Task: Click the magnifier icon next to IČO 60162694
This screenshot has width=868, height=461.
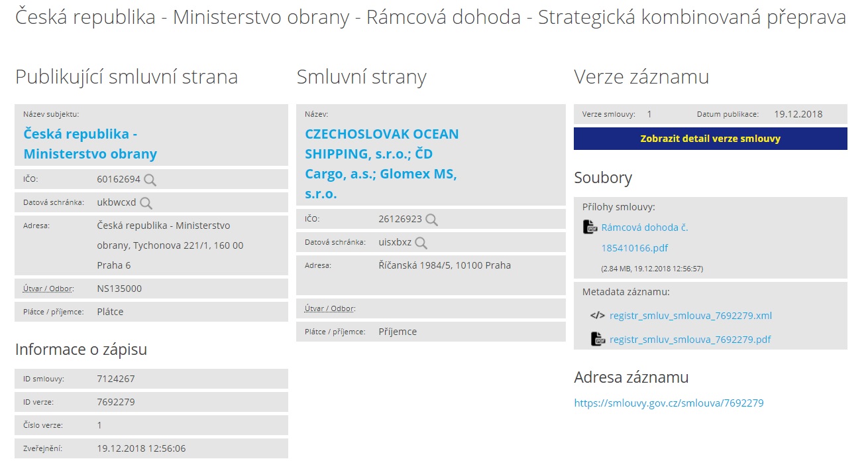Action: click(150, 180)
